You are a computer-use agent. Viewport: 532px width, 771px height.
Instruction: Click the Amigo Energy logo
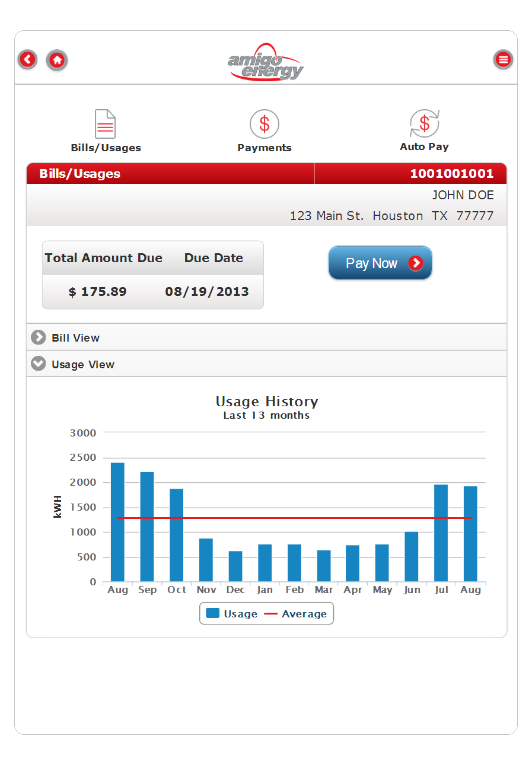266,62
